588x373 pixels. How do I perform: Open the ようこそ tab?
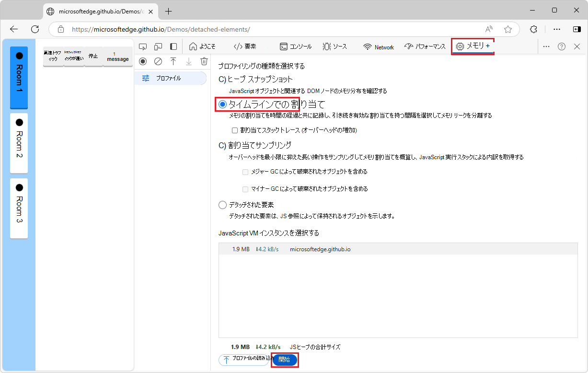202,47
